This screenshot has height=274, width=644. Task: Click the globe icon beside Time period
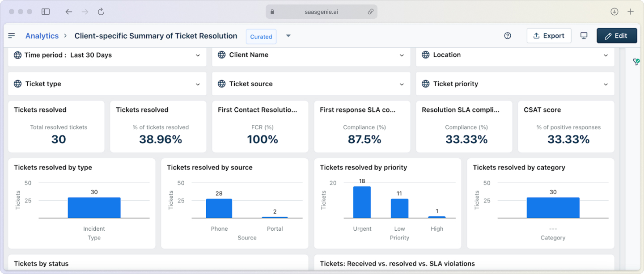tap(17, 55)
